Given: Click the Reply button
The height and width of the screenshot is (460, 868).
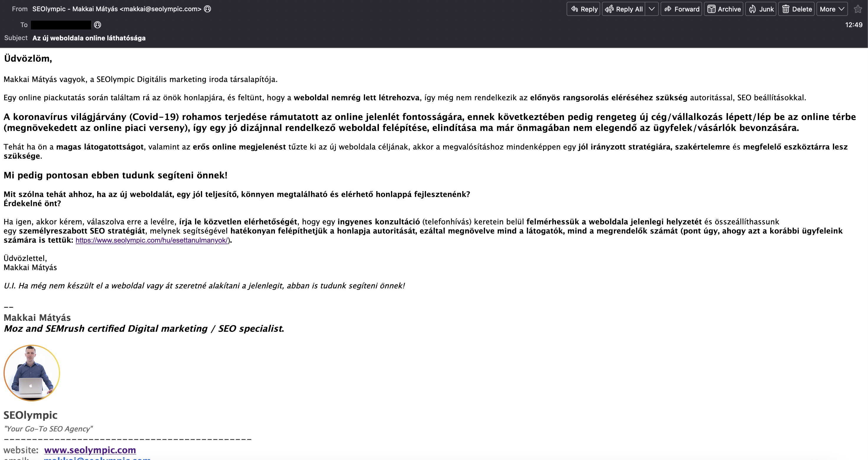Looking at the screenshot, I should pos(584,9).
